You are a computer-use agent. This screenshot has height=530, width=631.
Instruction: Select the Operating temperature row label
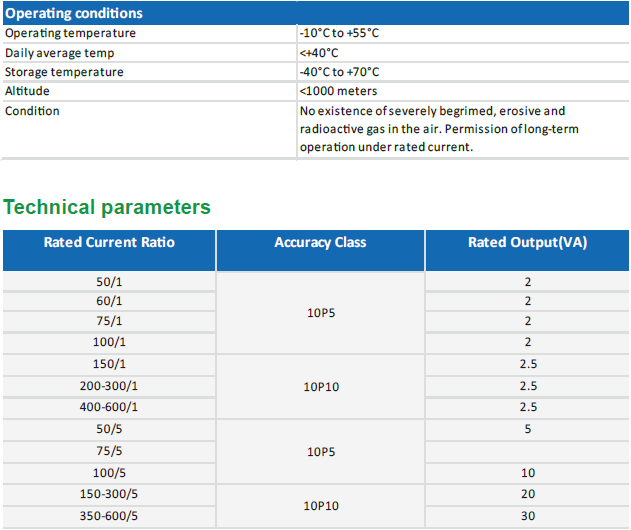(70, 33)
